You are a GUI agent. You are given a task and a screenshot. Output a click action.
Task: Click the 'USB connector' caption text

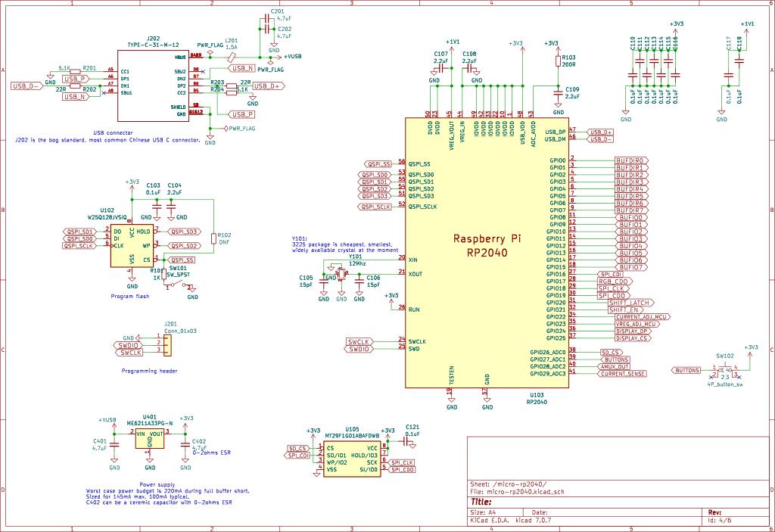[114, 133]
